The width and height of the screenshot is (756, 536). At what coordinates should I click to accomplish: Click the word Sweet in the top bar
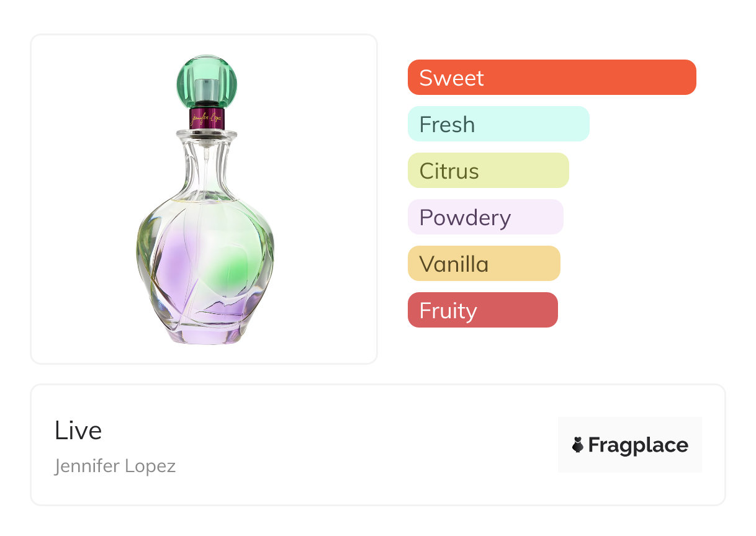(451, 78)
